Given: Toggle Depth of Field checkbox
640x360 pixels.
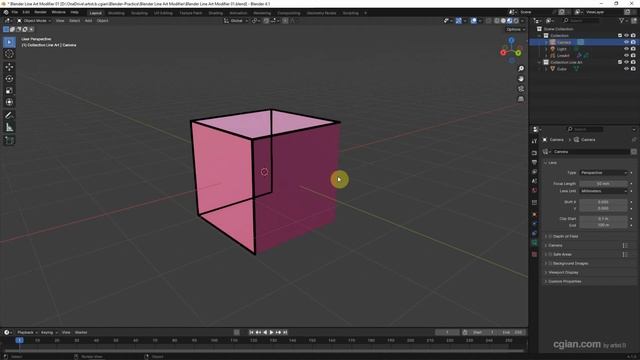Looking at the screenshot, I should pyautogui.click(x=550, y=236).
